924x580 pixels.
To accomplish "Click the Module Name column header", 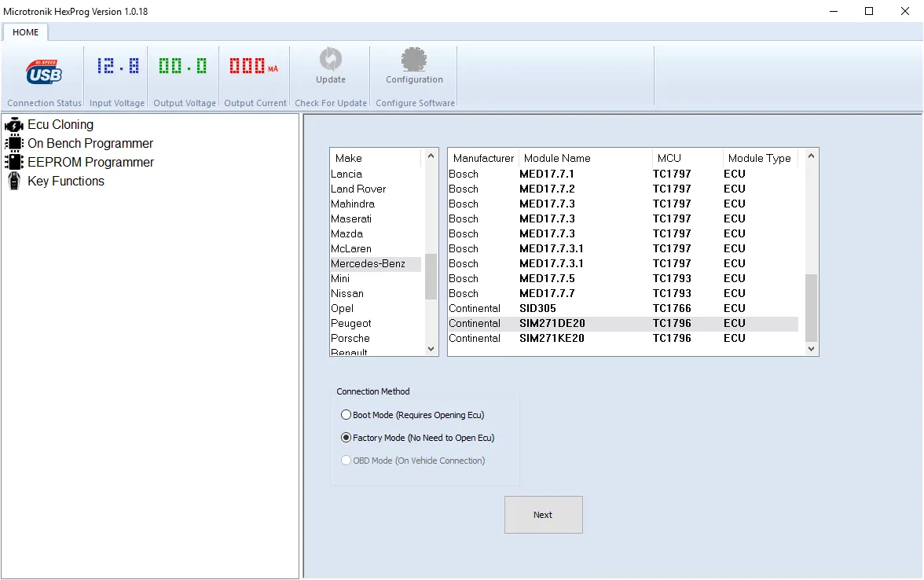I will tap(585, 158).
